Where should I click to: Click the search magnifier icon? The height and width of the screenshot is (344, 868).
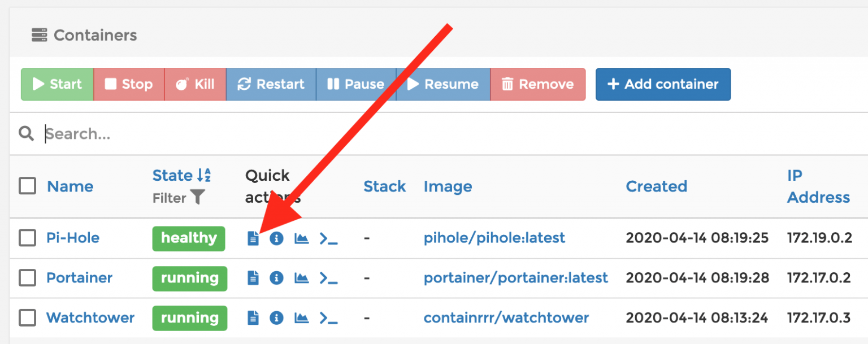pyautogui.click(x=26, y=133)
